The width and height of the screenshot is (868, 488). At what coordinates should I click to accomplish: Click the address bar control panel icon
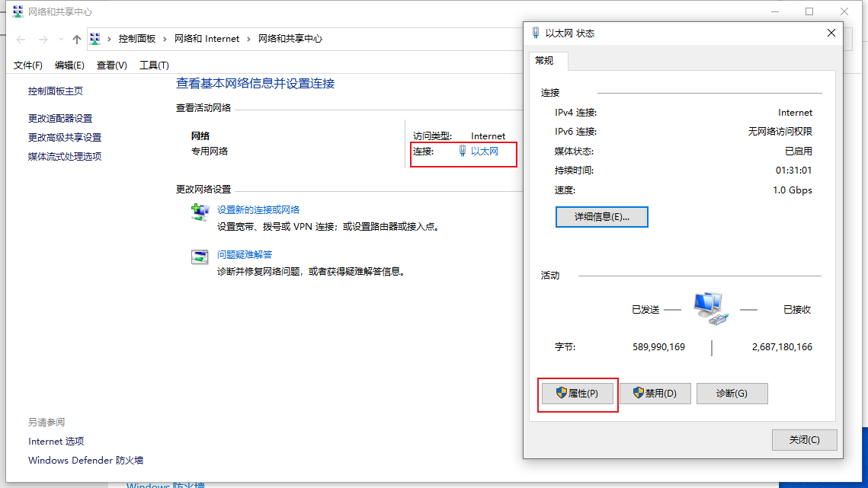95,39
